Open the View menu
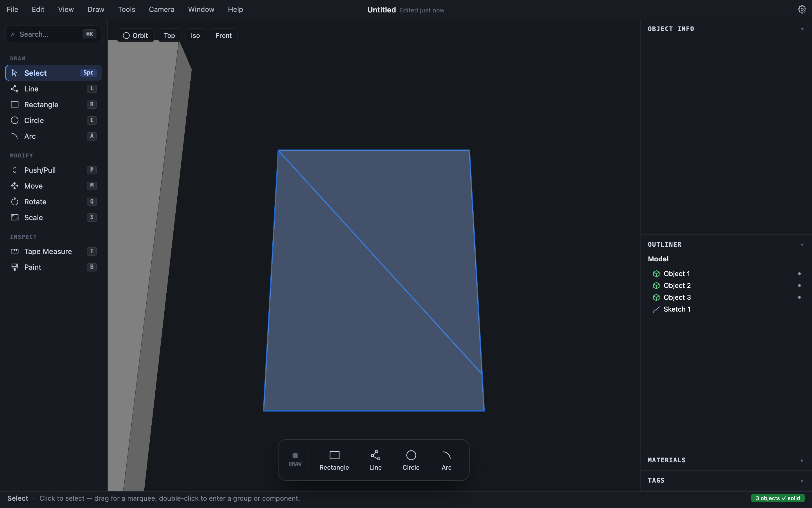The image size is (812, 508). coord(66,9)
